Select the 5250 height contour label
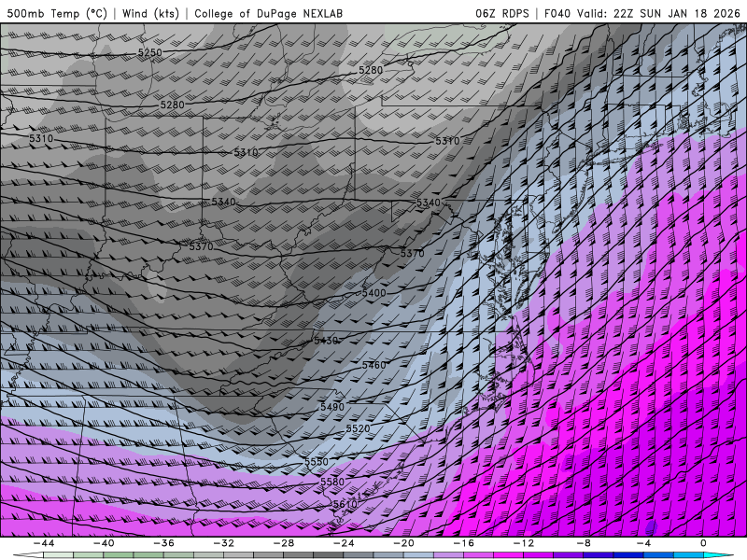The image size is (747, 560). coord(150,52)
